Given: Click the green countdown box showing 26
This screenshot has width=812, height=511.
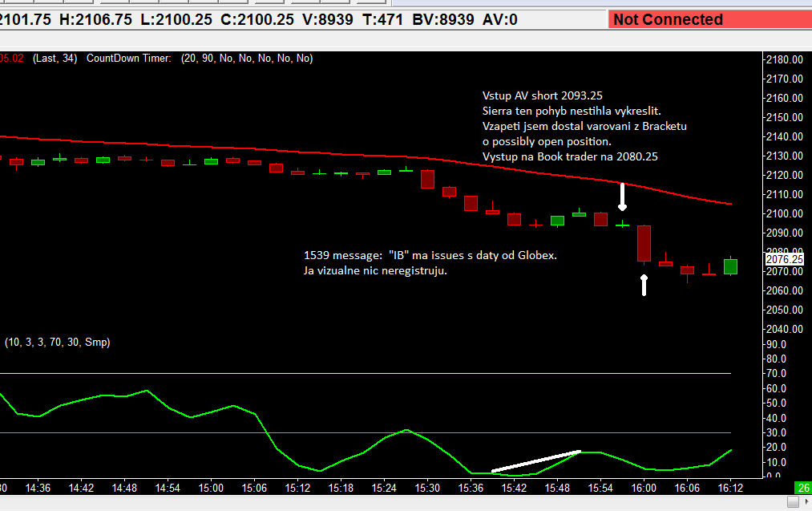Looking at the screenshot, I should tap(803, 488).
